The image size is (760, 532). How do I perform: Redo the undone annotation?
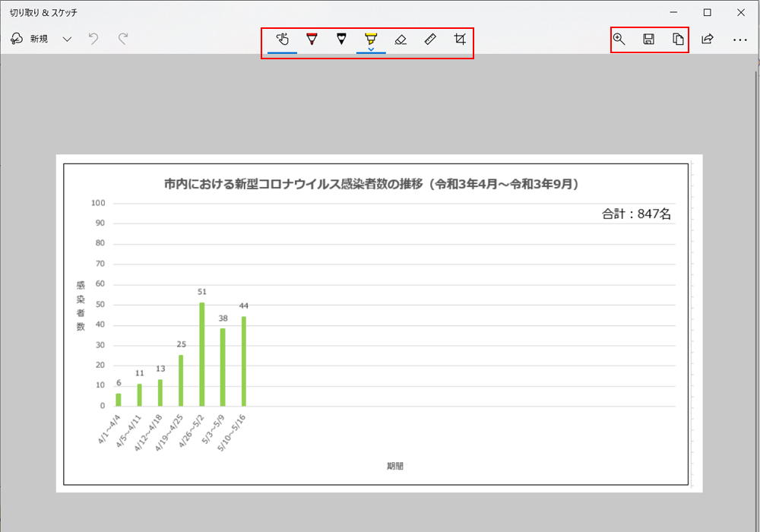click(x=122, y=39)
